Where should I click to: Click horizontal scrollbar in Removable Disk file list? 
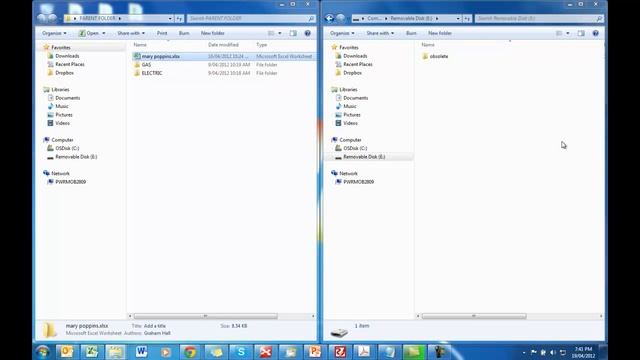coord(474,316)
